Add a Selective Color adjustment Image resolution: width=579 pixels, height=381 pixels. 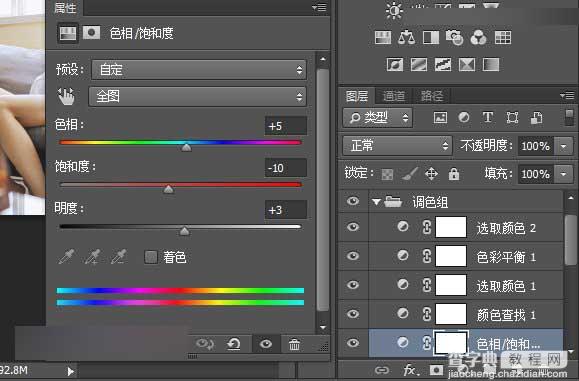click(467, 65)
